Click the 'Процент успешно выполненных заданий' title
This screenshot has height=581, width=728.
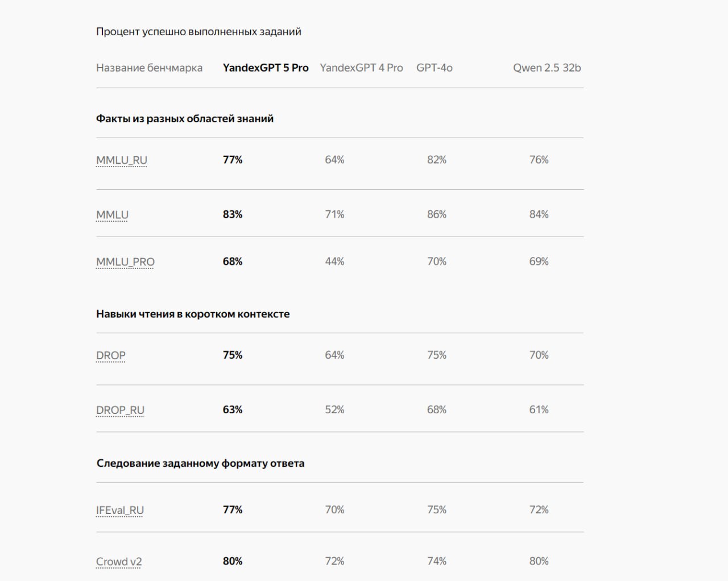[198, 32]
